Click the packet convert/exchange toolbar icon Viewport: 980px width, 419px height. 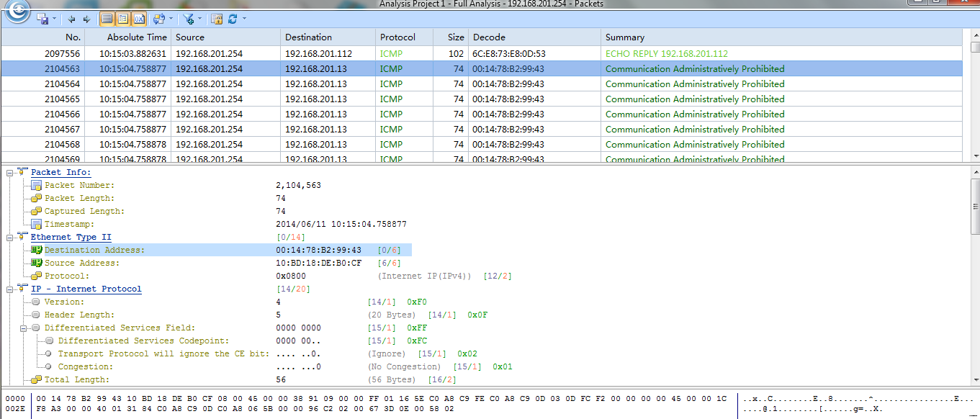pyautogui.click(x=158, y=19)
